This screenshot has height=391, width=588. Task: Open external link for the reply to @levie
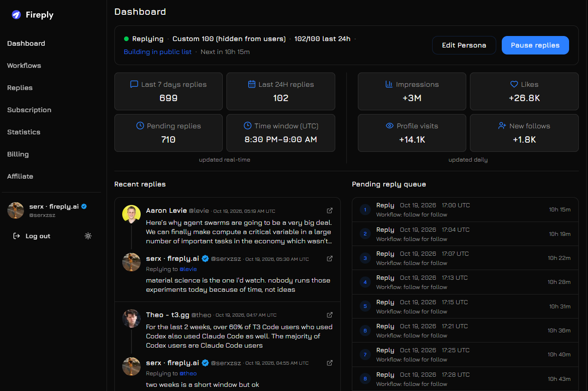(330, 259)
